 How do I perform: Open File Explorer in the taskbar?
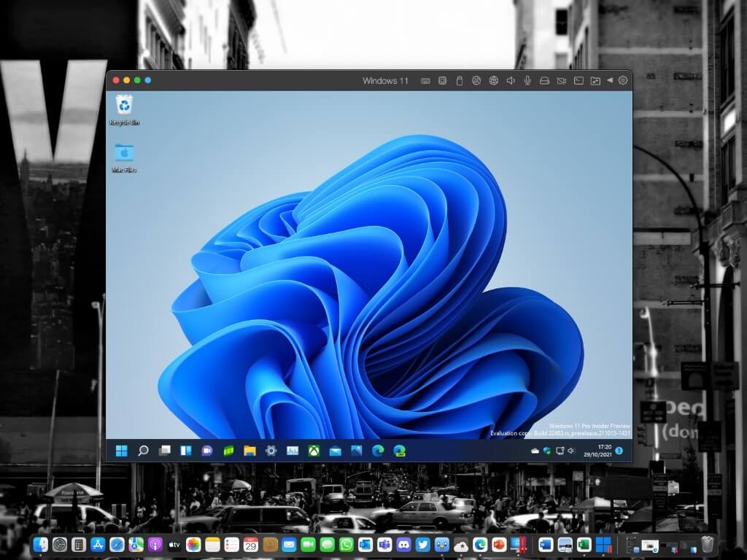pos(249,451)
